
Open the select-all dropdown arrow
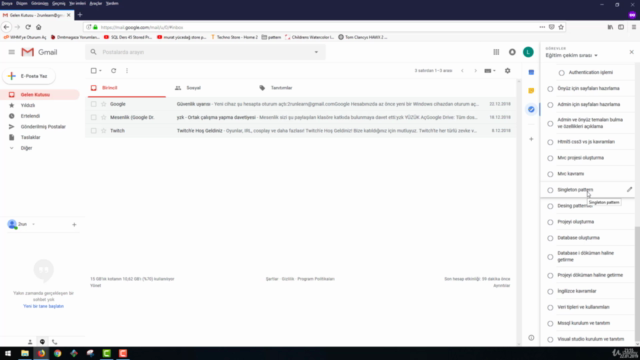[x=100, y=71]
